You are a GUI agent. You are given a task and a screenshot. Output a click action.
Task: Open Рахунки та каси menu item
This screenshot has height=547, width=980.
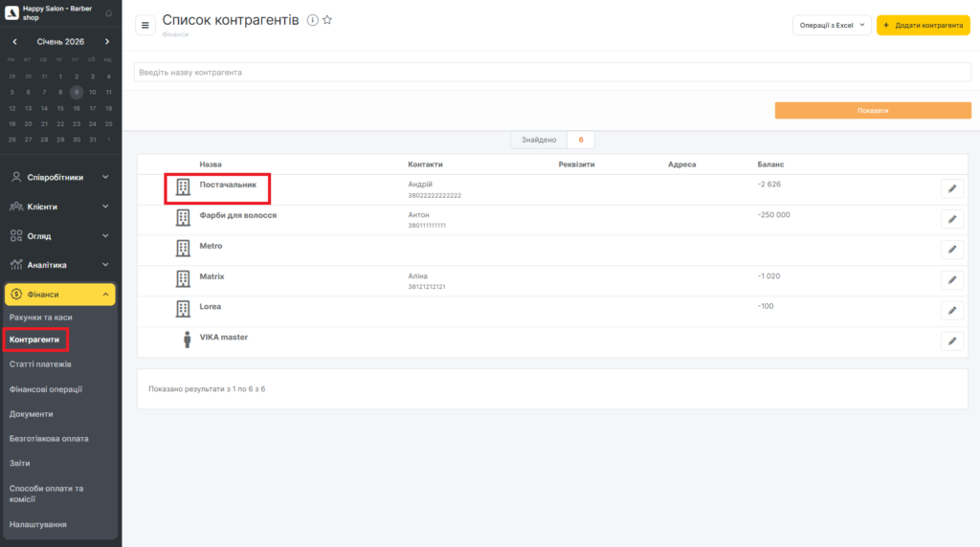(41, 317)
